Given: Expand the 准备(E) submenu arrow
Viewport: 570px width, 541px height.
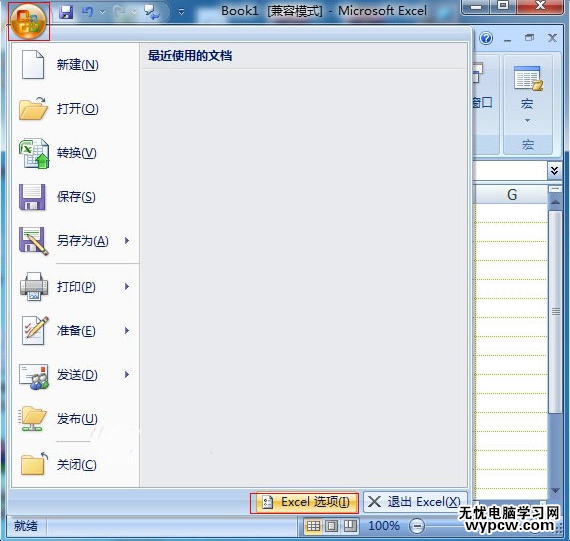Looking at the screenshot, I should 127,330.
